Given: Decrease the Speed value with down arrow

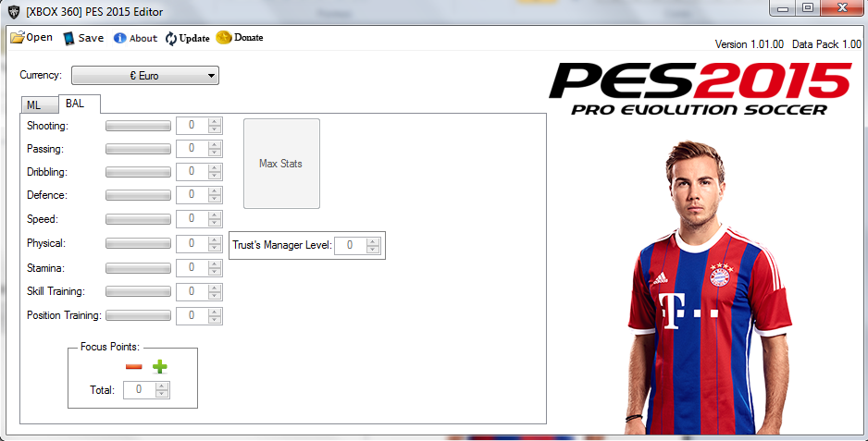Looking at the screenshot, I should 216,223.
